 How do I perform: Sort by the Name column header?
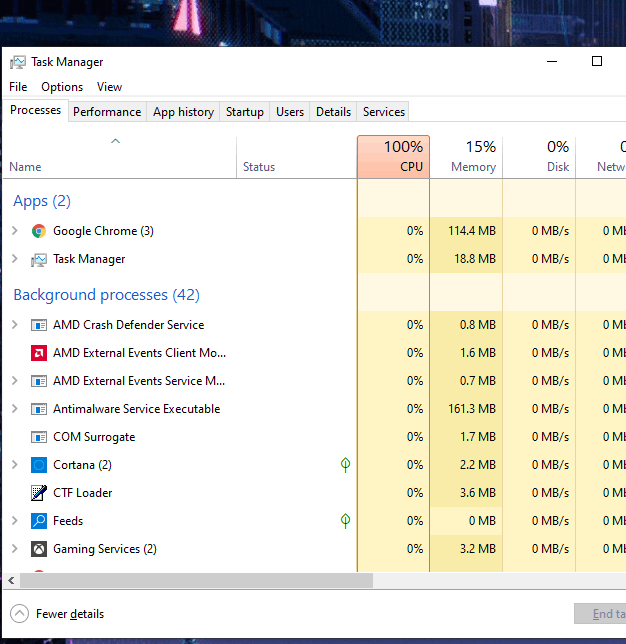point(120,157)
